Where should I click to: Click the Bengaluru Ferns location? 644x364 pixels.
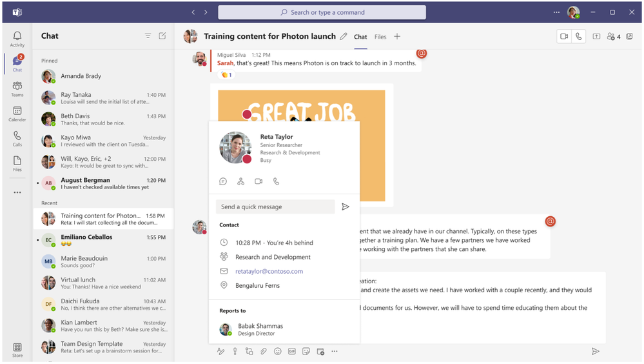point(257,285)
